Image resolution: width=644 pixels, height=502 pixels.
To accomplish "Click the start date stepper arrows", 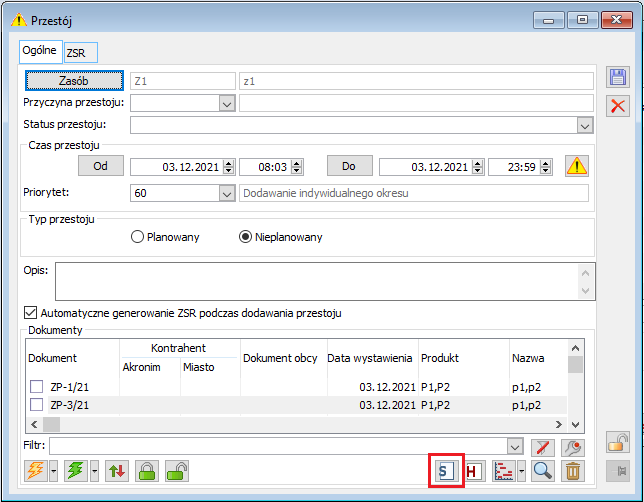I will [229, 167].
